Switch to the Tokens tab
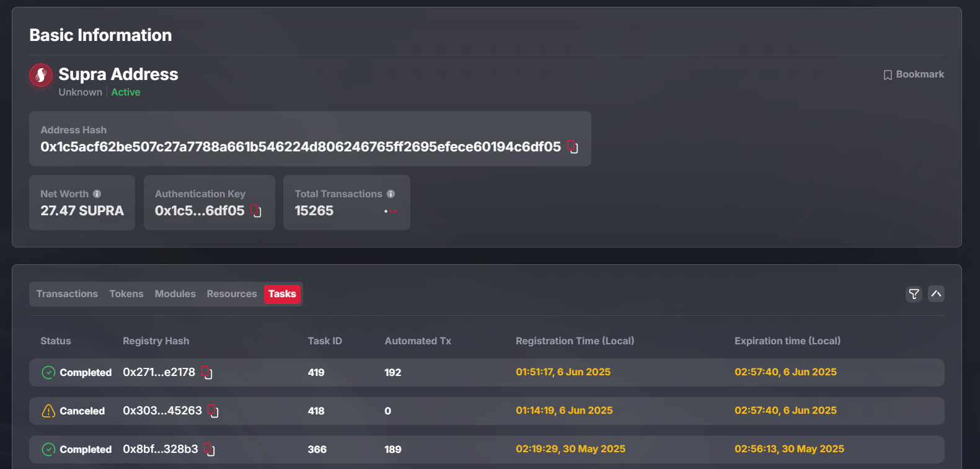Viewport: 980px width, 469px height. click(126, 294)
